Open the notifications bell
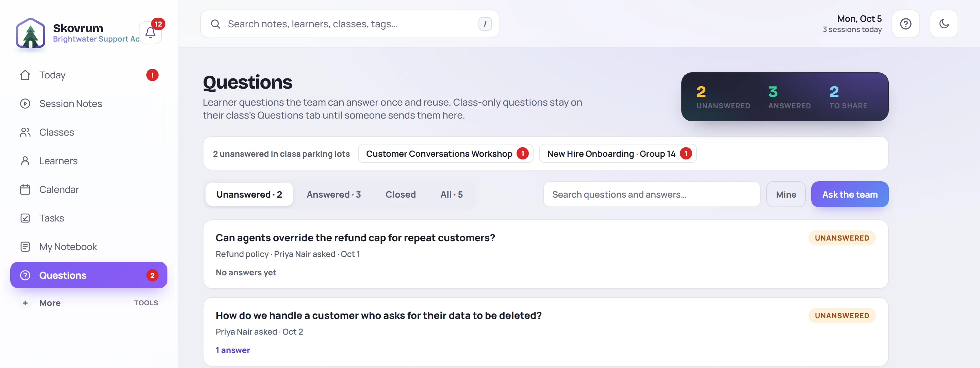This screenshot has width=980, height=368. pyautogui.click(x=150, y=33)
